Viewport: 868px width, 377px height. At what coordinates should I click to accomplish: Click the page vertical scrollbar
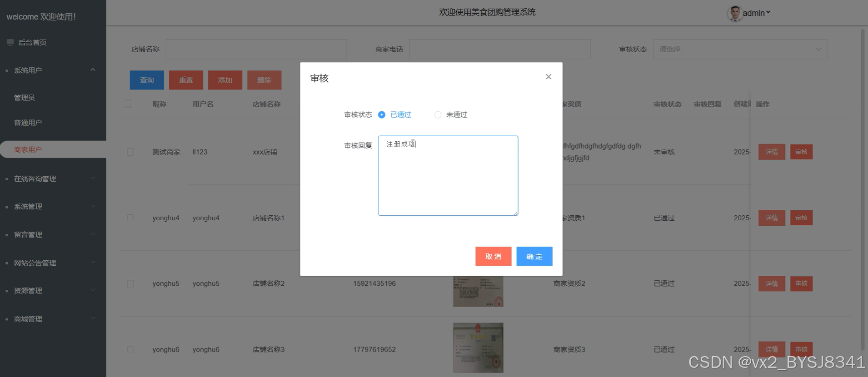point(863,191)
